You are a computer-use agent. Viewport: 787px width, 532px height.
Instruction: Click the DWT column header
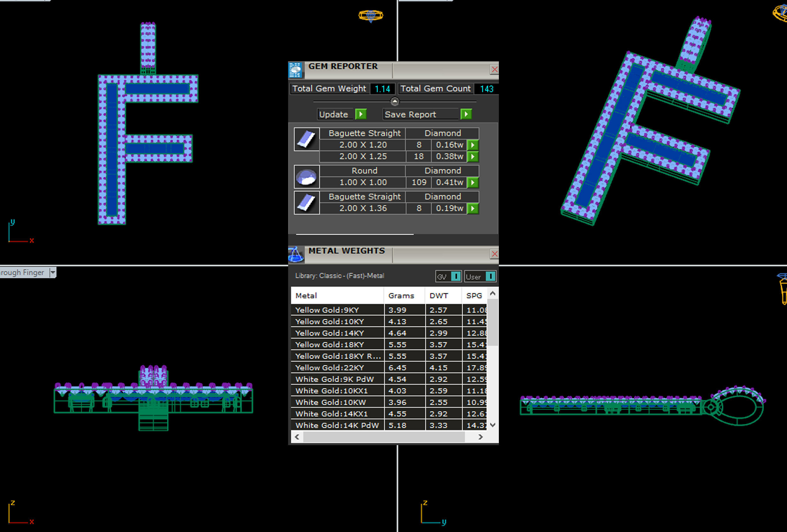439,296
